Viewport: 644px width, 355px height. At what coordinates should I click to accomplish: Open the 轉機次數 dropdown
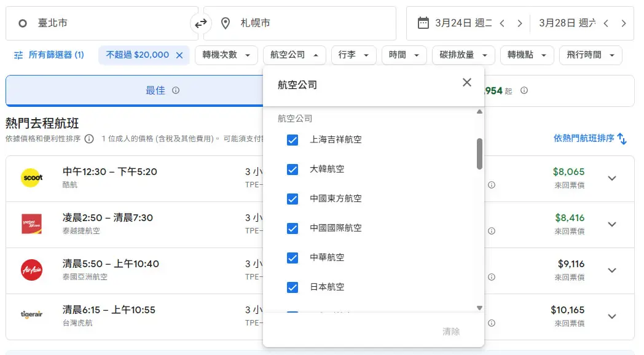pos(226,55)
